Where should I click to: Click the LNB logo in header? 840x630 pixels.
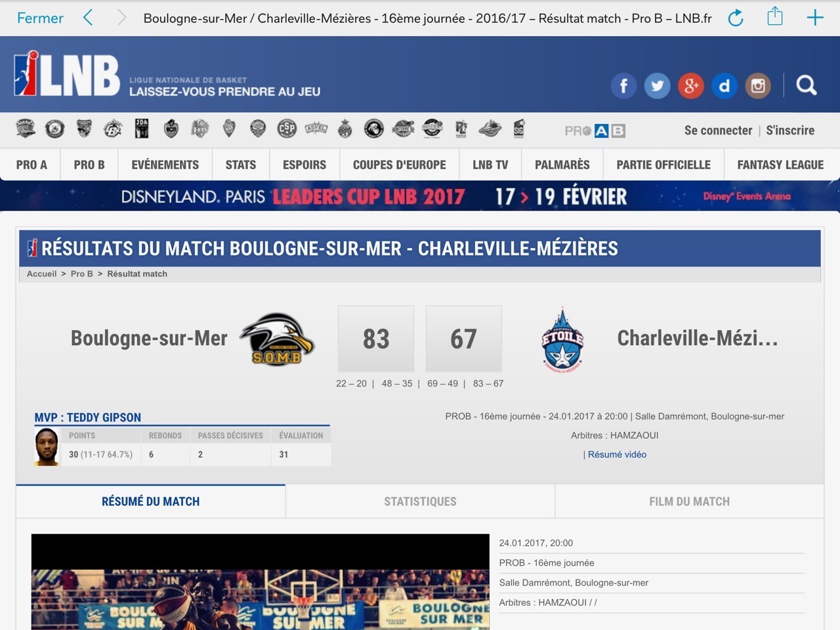click(66, 73)
